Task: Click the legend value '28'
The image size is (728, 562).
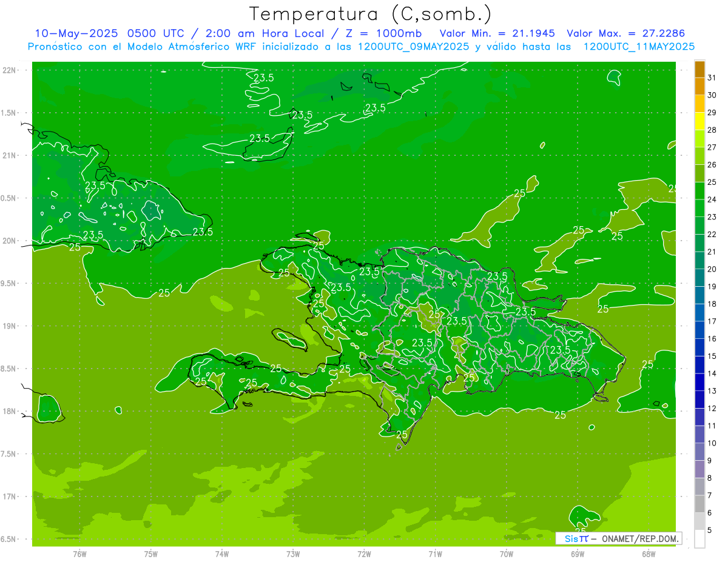Action: click(x=712, y=130)
